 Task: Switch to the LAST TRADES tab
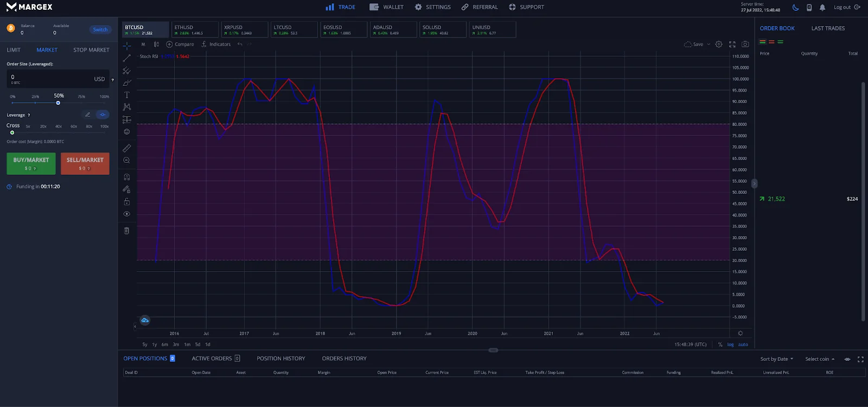point(828,28)
